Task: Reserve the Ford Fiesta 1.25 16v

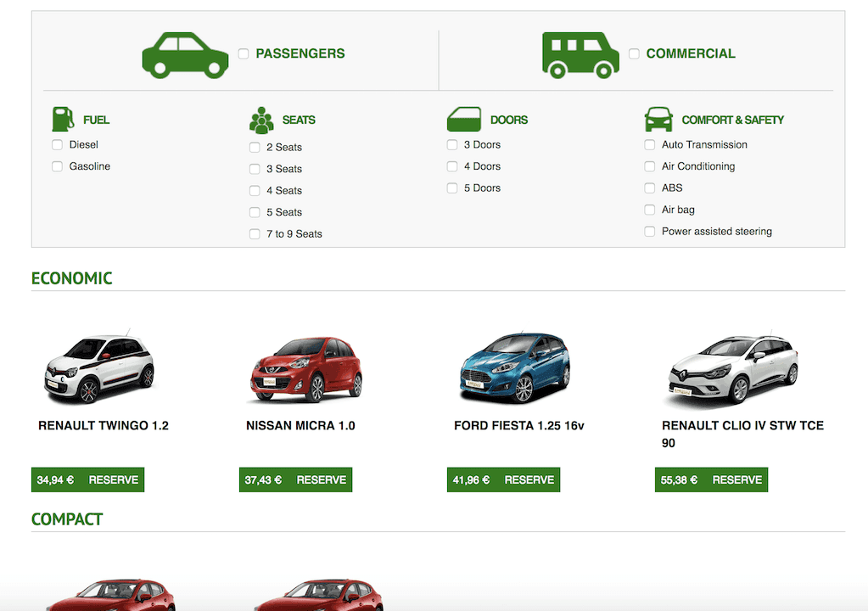Action: (529, 479)
